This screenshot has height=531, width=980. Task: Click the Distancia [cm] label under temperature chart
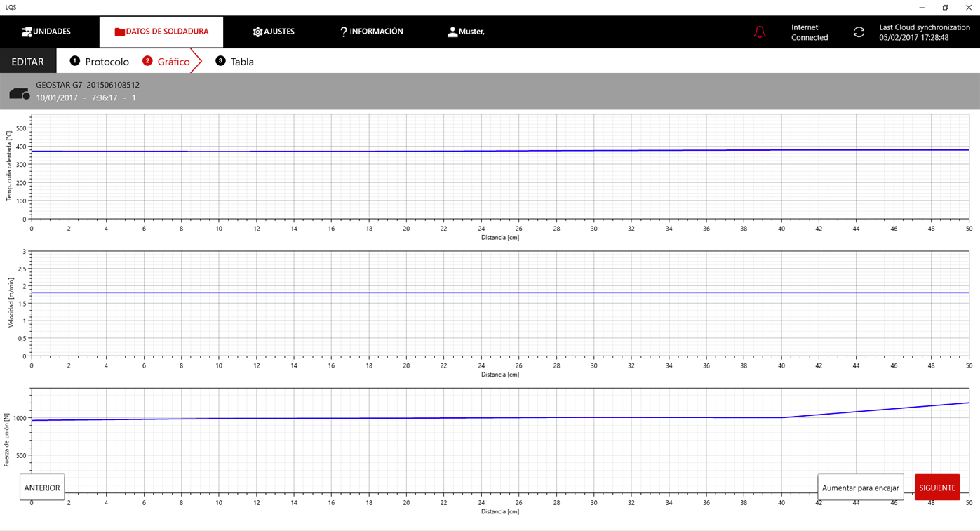(500, 237)
